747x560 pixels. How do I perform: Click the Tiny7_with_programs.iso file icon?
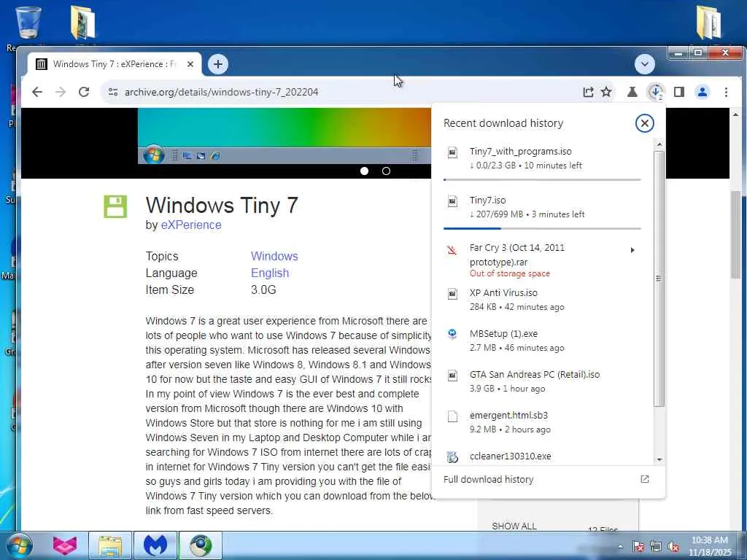[452, 152]
